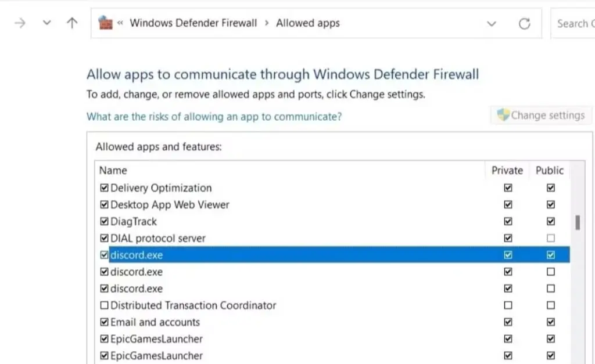Expand the breadcrumb overflow chevrons

pos(120,23)
